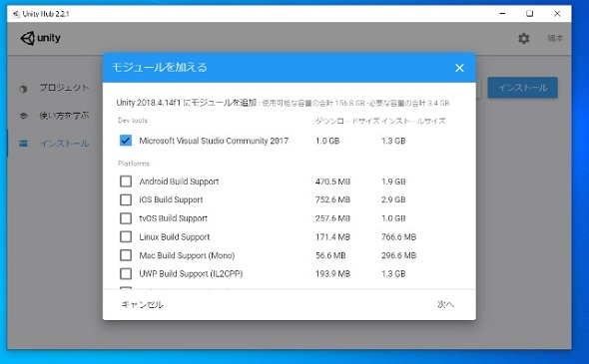The width and height of the screenshot is (589, 364).
Task: Enable Android Build Support checkbox
Action: click(x=126, y=182)
